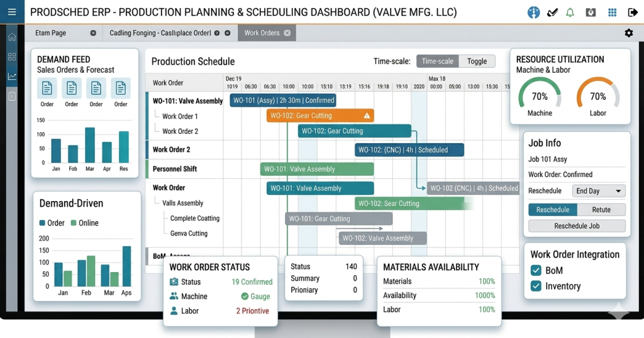Image resolution: width=644 pixels, height=338 pixels.
Task: Open the End Day reschedule dropdown
Action: 599,191
